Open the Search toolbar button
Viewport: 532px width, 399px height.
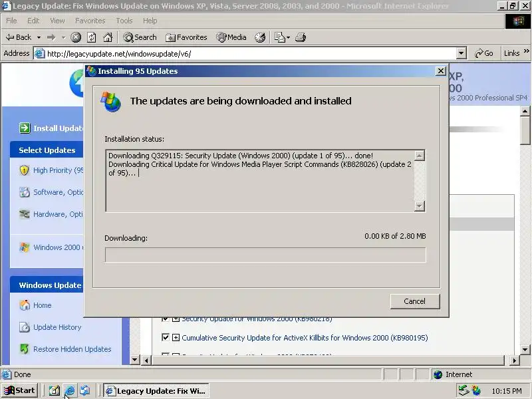(x=140, y=37)
